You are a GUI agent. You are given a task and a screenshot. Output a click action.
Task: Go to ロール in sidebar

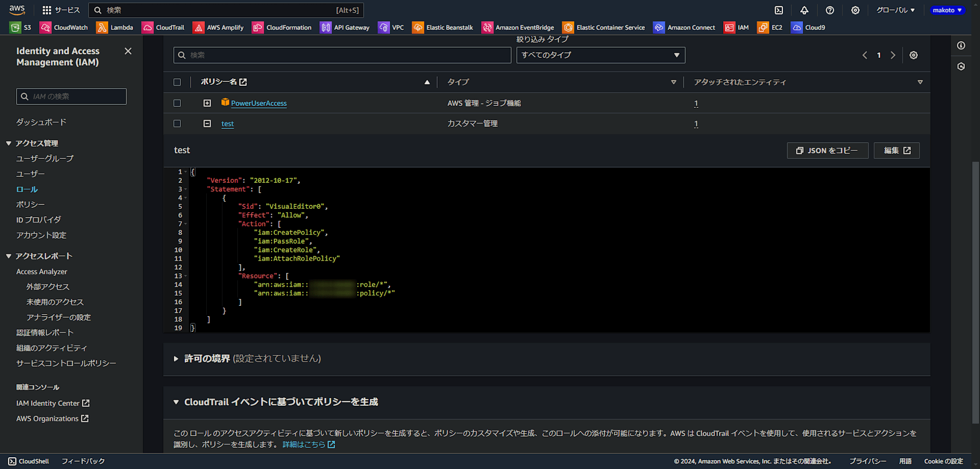pos(27,189)
